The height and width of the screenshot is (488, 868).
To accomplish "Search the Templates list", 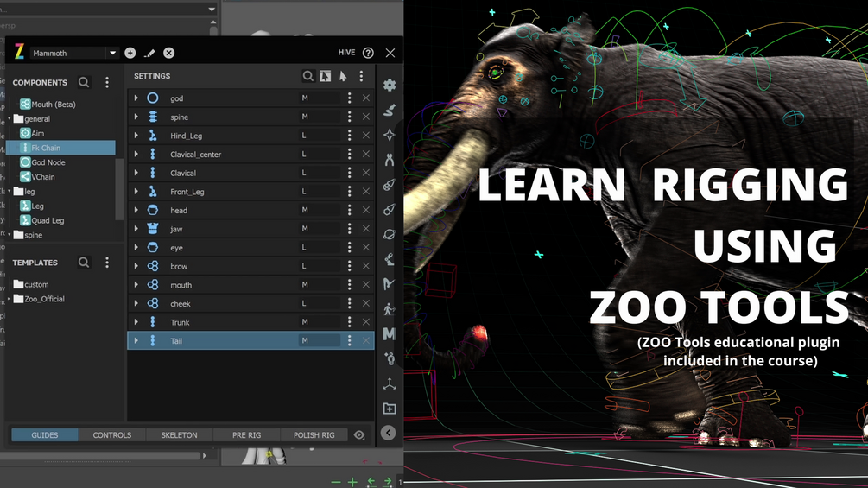I will (x=84, y=263).
